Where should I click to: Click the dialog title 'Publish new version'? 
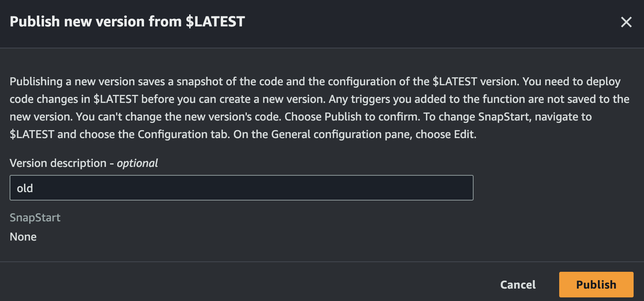[x=96, y=22]
